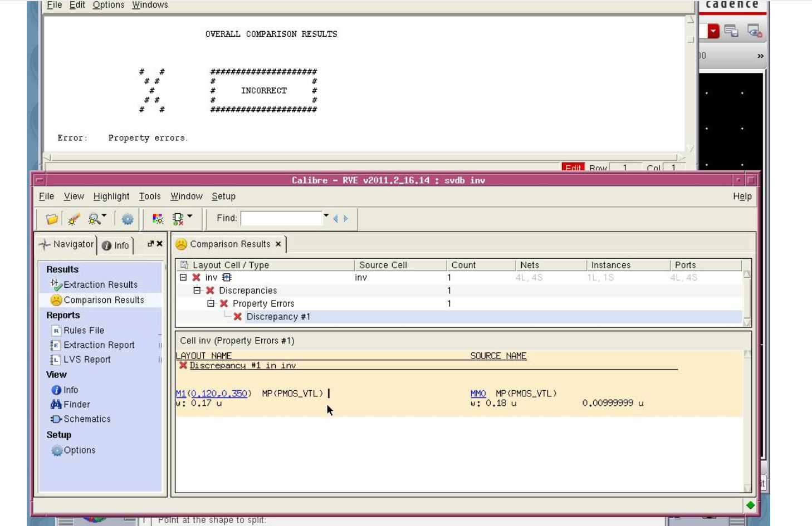Collapse the Discrepancies tree node

pos(197,291)
